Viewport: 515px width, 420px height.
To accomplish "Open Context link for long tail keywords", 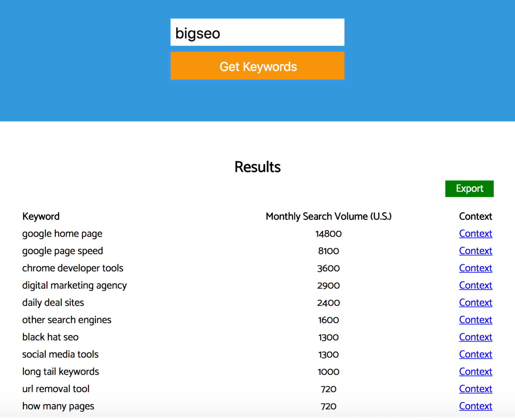I will 475,372.
